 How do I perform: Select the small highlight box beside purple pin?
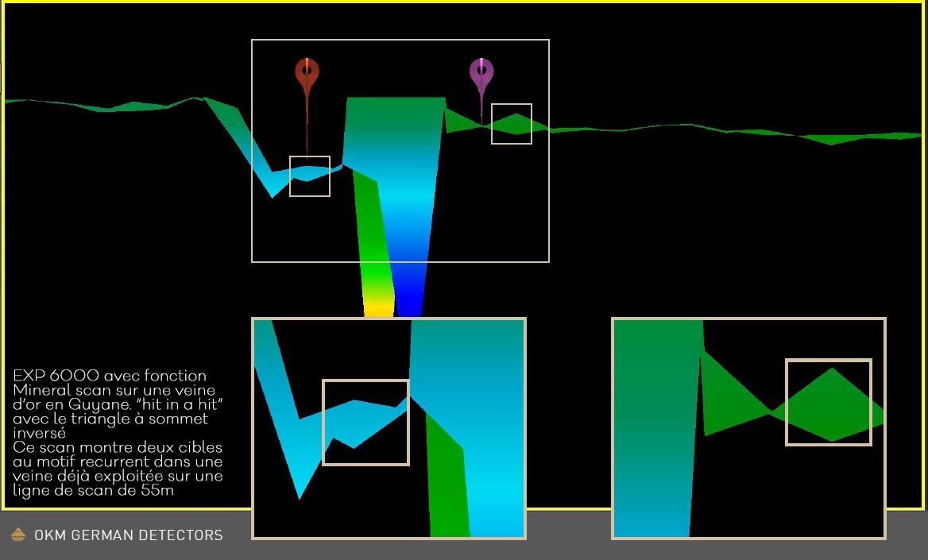click(x=511, y=124)
